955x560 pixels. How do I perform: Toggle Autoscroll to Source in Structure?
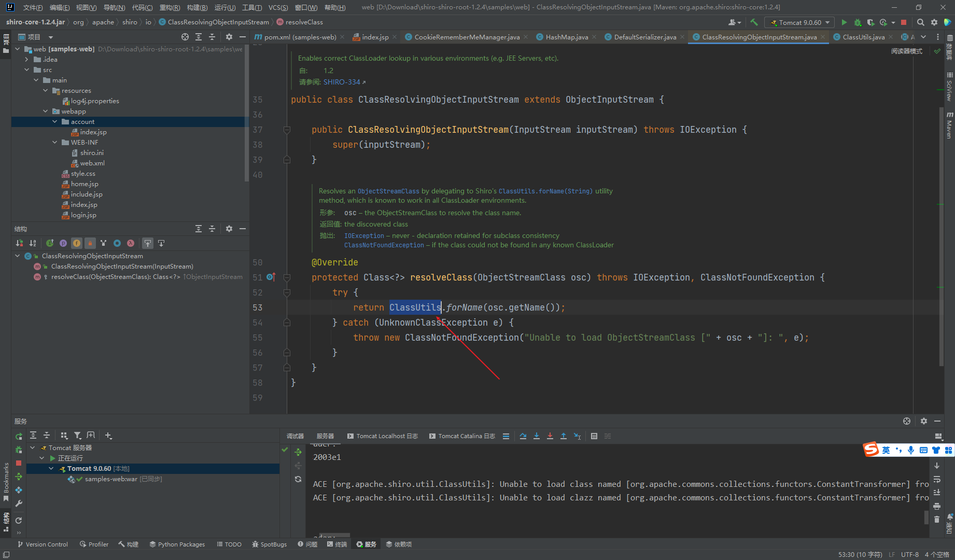tap(148, 243)
